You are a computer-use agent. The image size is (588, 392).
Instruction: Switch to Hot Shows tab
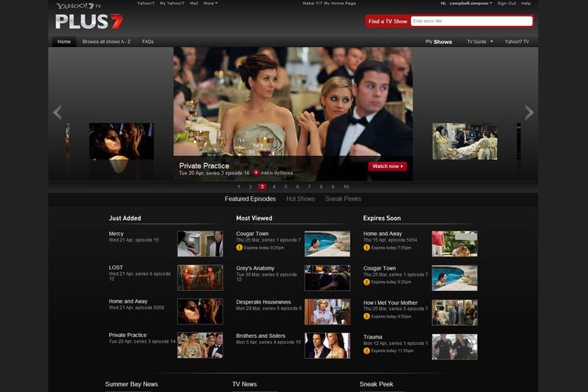click(x=300, y=199)
